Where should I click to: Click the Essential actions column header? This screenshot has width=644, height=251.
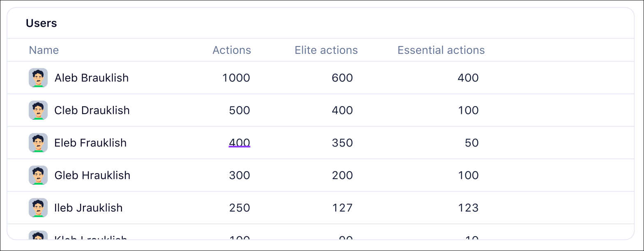(441, 50)
